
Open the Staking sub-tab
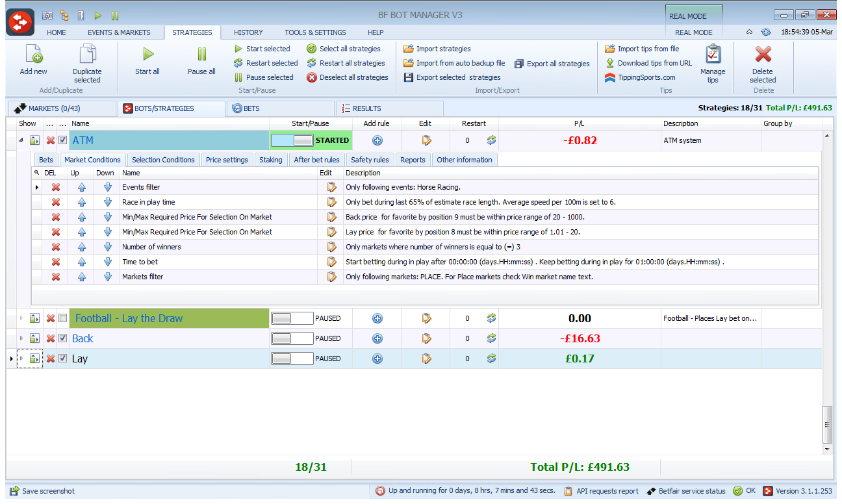271,160
